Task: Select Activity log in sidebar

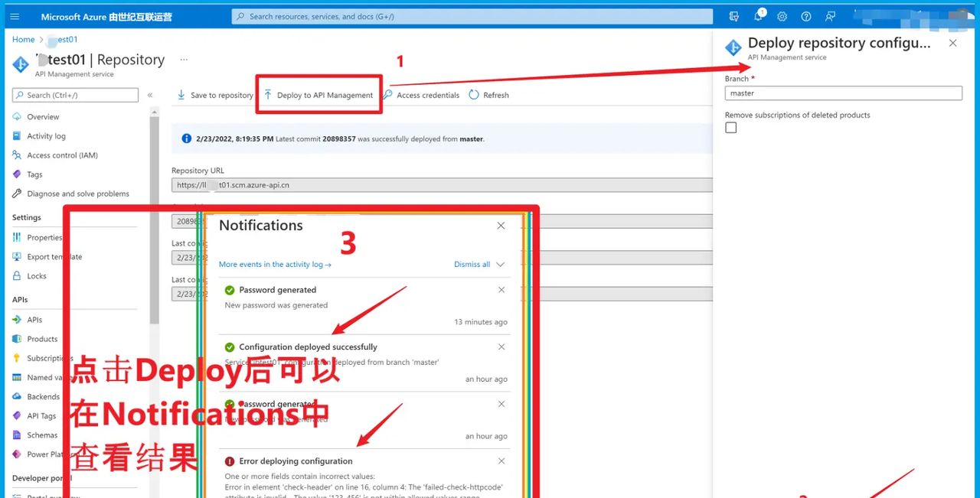Action: [46, 136]
